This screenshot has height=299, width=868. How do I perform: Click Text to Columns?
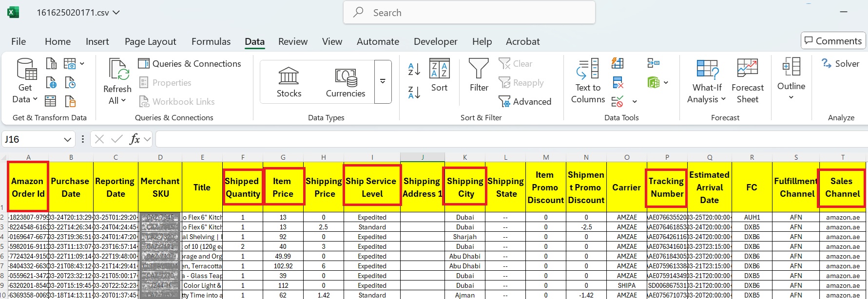pyautogui.click(x=588, y=81)
